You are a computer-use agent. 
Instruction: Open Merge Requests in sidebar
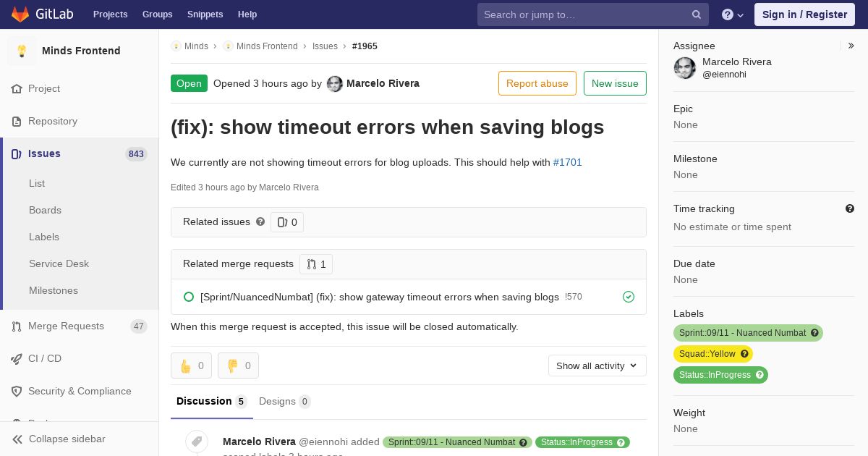80,326
